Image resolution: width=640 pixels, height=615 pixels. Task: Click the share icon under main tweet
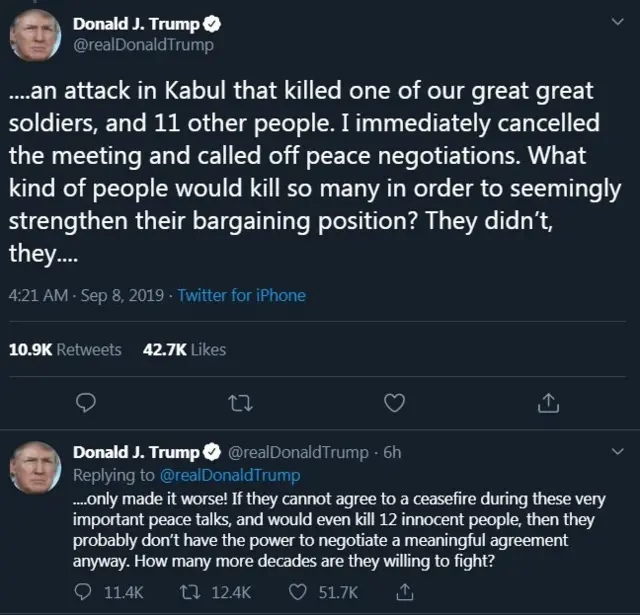pos(548,403)
